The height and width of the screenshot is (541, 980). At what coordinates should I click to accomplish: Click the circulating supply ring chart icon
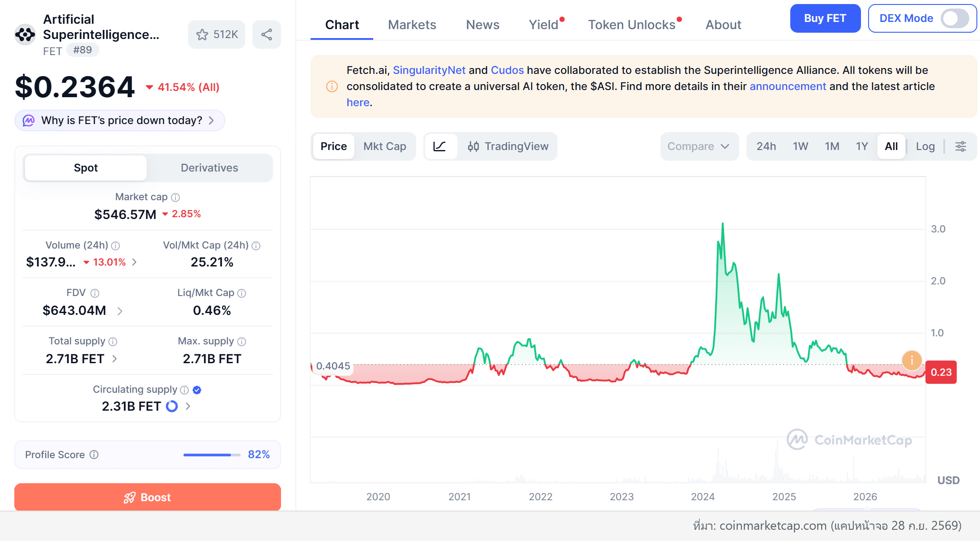pyautogui.click(x=172, y=406)
